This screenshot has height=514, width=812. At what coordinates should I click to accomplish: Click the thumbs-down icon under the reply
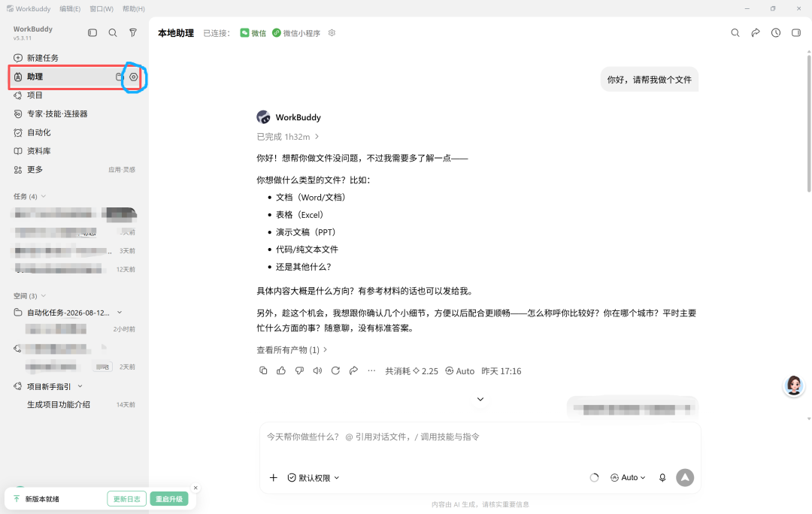click(299, 370)
